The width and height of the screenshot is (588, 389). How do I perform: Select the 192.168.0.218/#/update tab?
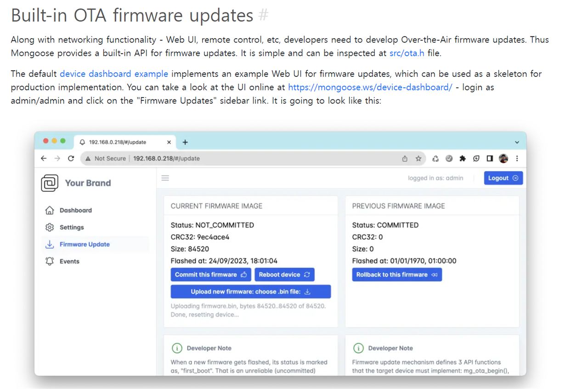pos(124,142)
